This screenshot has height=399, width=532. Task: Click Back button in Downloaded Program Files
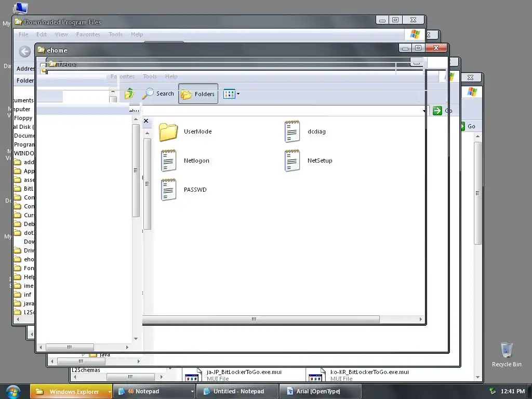pyautogui.click(x=25, y=51)
